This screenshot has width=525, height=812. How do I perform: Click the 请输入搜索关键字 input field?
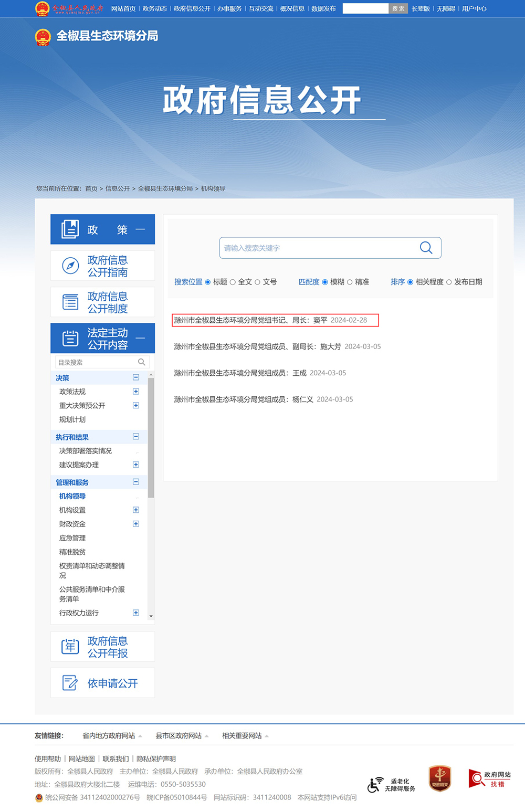click(318, 248)
